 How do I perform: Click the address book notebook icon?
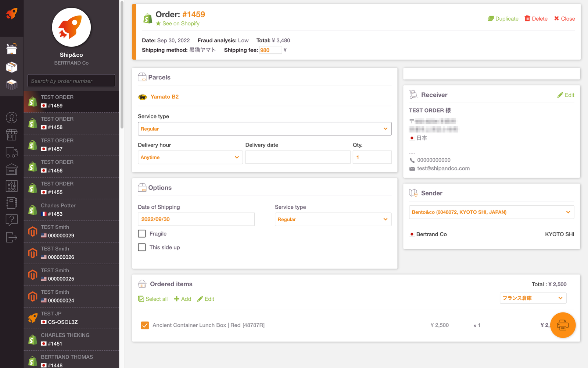pyautogui.click(x=12, y=203)
